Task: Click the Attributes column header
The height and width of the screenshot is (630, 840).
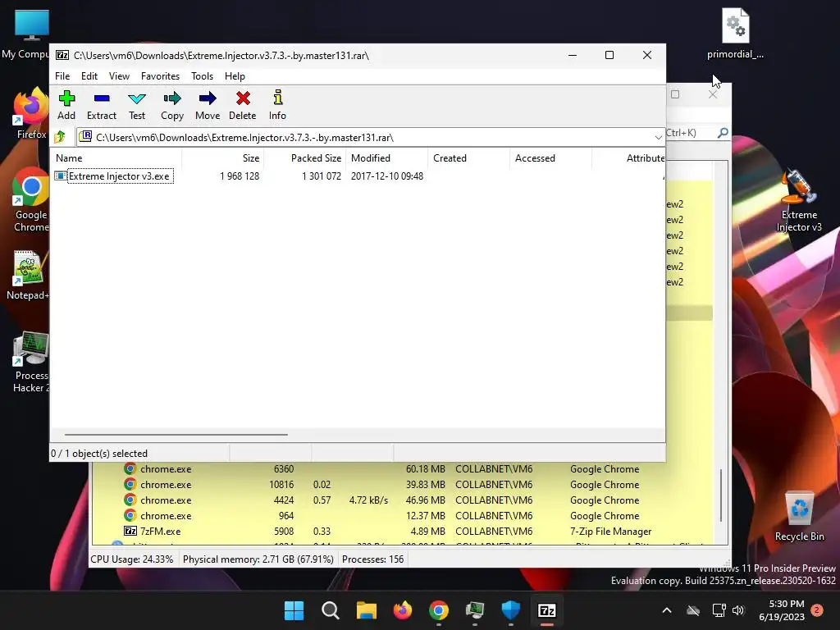Action: [629, 158]
